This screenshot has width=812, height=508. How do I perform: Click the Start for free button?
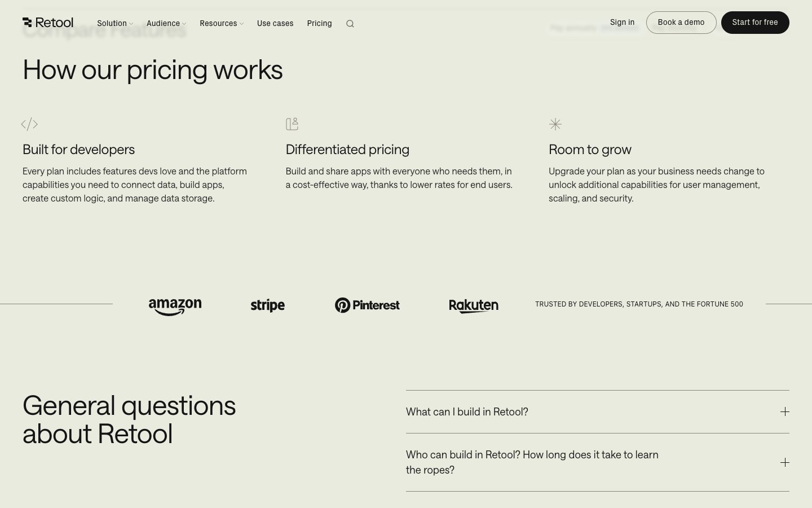(754, 23)
